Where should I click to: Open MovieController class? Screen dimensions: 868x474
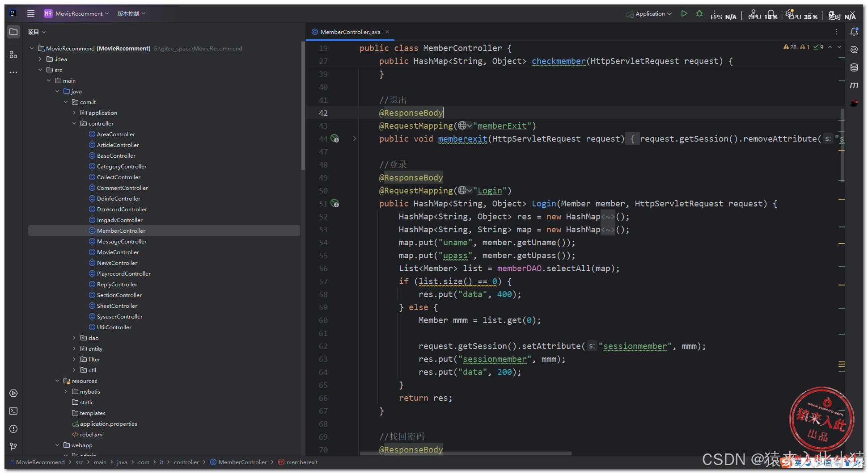[118, 252]
